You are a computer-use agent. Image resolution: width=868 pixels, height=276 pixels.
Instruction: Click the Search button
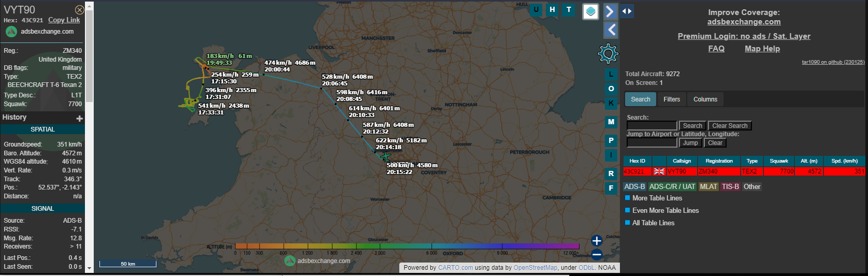692,126
